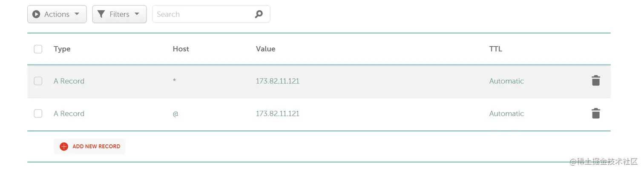Edit the @ host value

[175, 114]
